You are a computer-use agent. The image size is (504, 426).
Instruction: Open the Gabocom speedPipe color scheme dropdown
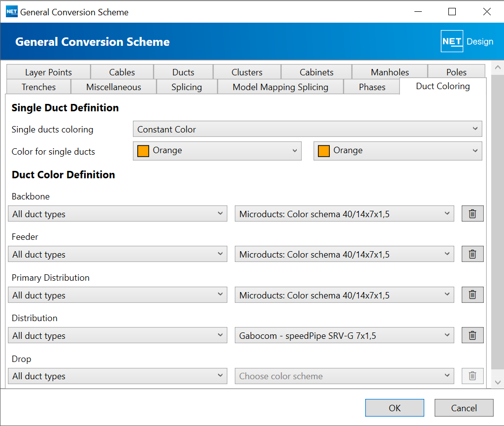344,335
